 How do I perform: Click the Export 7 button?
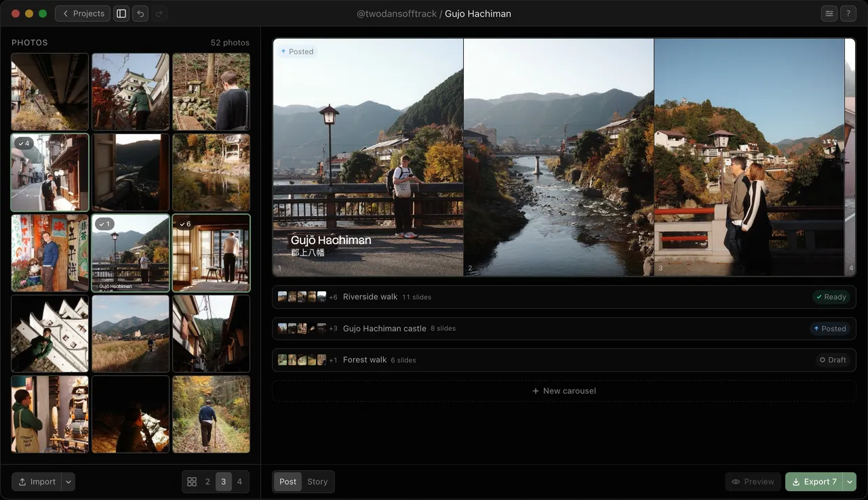click(x=814, y=482)
